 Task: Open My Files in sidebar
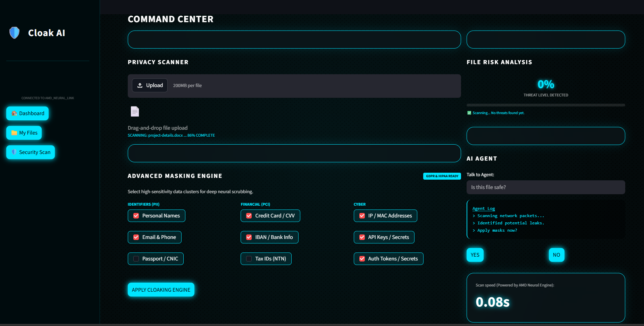24,133
